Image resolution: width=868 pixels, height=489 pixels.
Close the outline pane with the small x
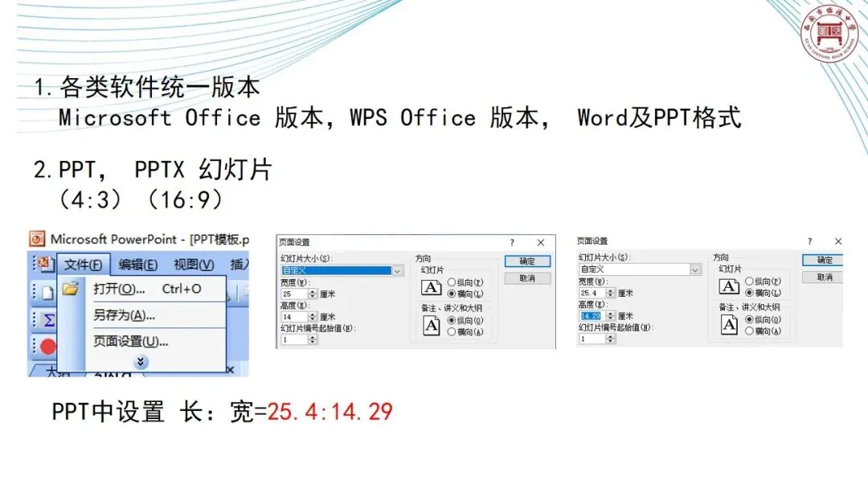pyautogui.click(x=231, y=369)
